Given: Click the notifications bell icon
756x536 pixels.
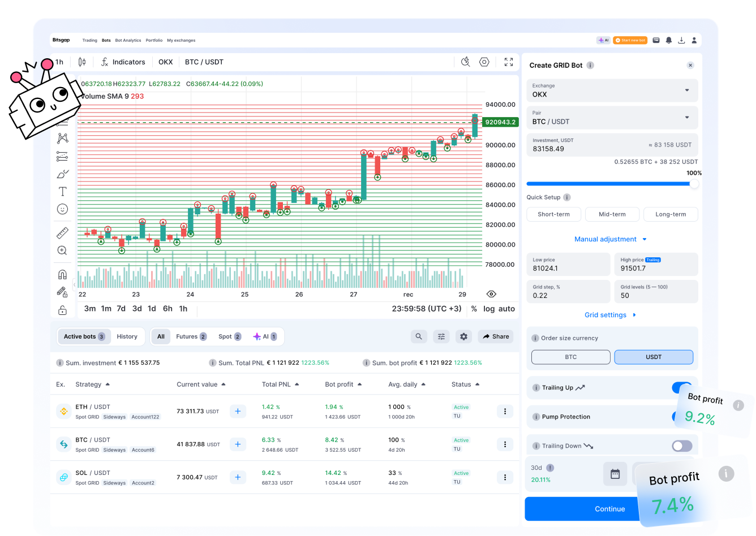Looking at the screenshot, I should (668, 40).
